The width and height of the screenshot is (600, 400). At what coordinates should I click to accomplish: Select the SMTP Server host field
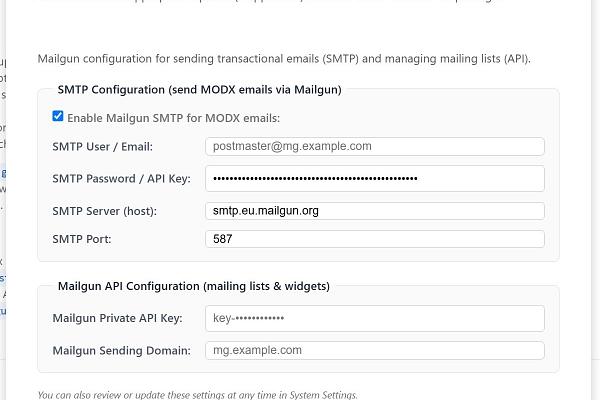pos(375,211)
